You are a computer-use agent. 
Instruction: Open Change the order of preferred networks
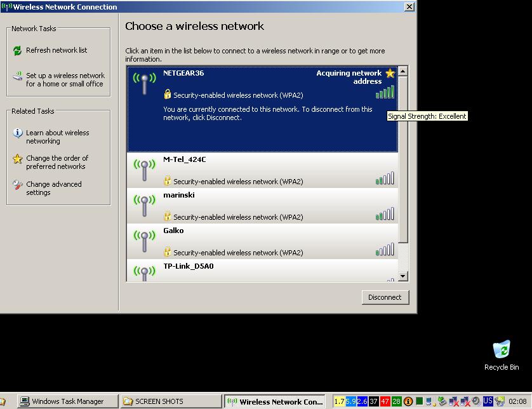pyautogui.click(x=57, y=162)
